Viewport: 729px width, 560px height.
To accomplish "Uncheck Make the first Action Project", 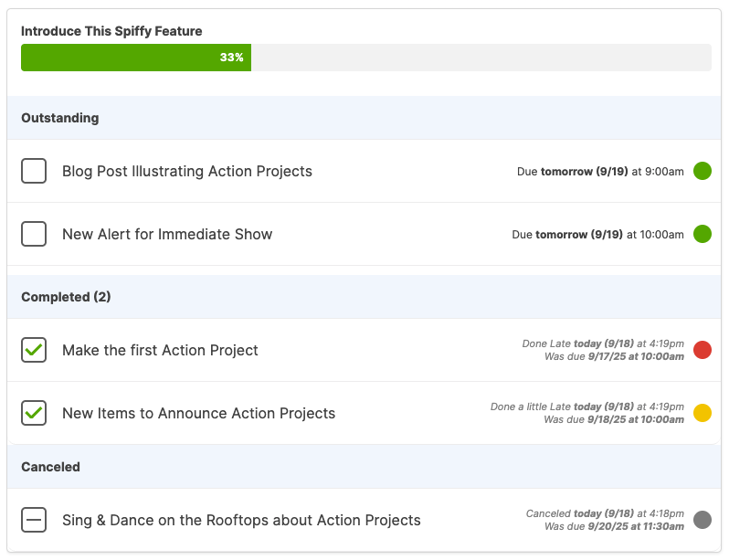I will tap(34, 350).
